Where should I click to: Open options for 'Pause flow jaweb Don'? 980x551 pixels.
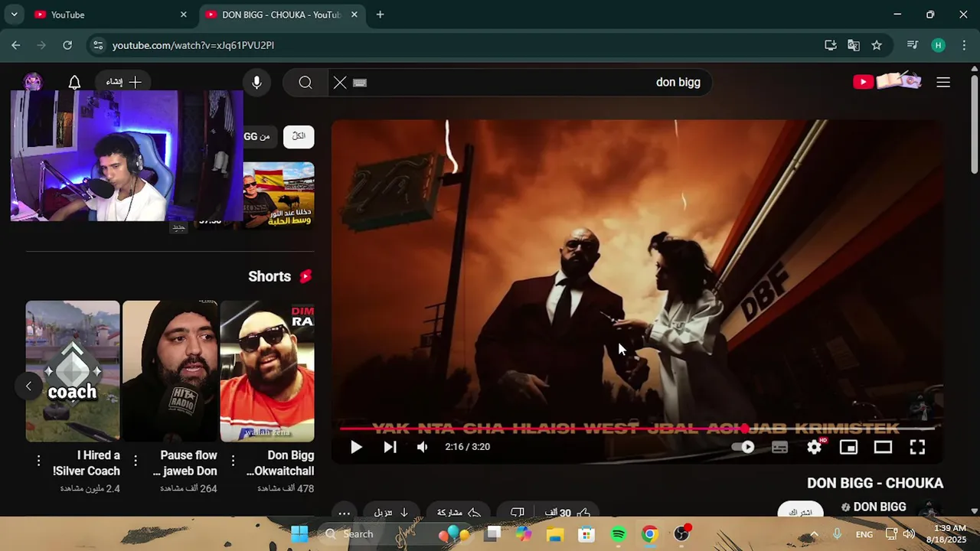tap(136, 460)
